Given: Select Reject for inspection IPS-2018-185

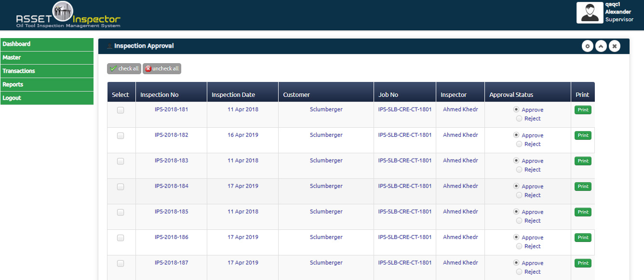Looking at the screenshot, I should (x=519, y=221).
